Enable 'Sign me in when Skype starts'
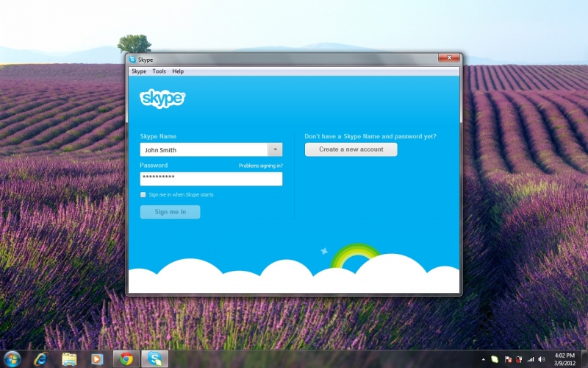Screen dimensions: 588x368 tap(143, 195)
